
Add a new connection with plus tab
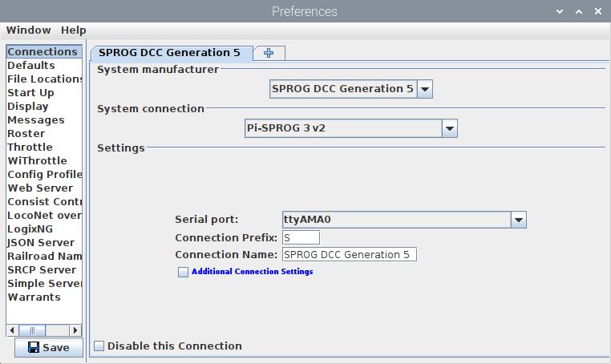269,53
